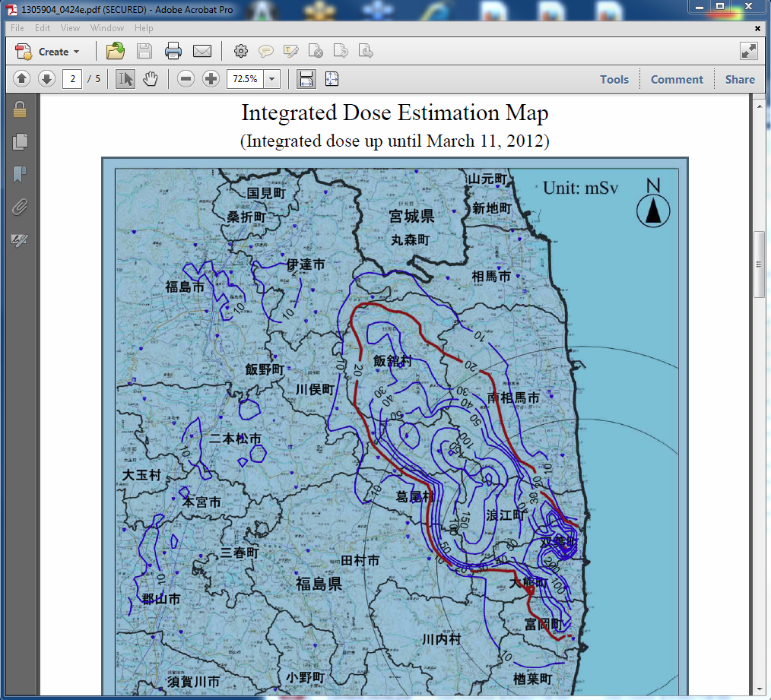Print the document with printer icon

tap(173, 51)
